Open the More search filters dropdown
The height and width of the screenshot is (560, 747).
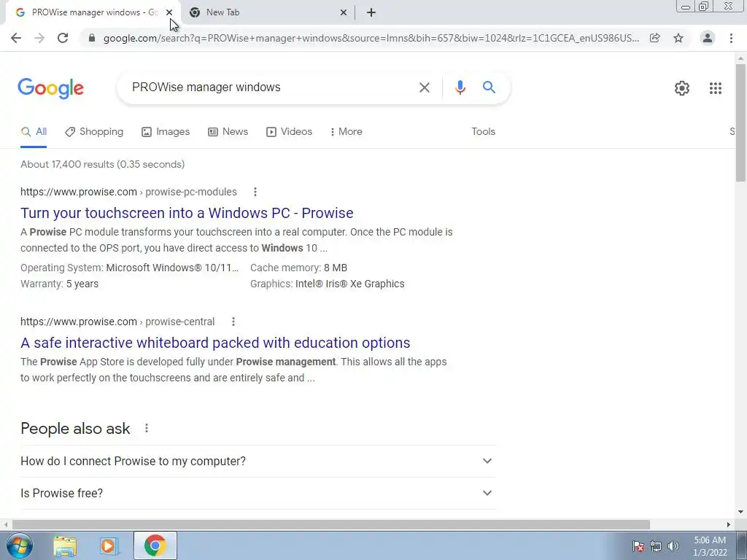pos(346,132)
